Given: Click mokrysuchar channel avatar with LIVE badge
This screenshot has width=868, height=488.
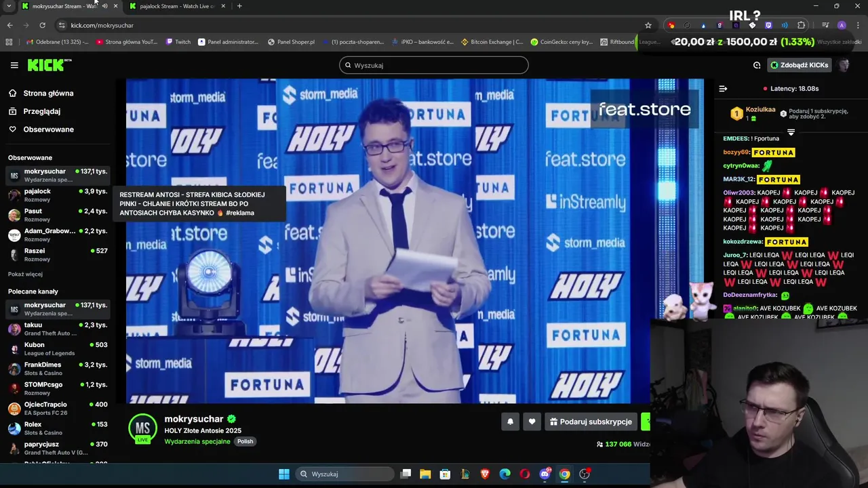Looking at the screenshot, I should coord(142,428).
